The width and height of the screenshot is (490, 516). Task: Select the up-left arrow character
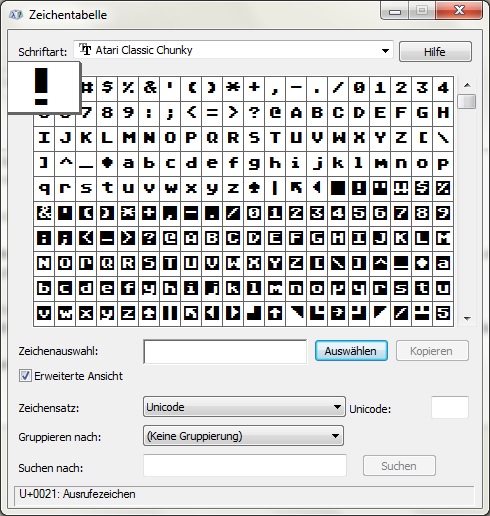pos(296,188)
